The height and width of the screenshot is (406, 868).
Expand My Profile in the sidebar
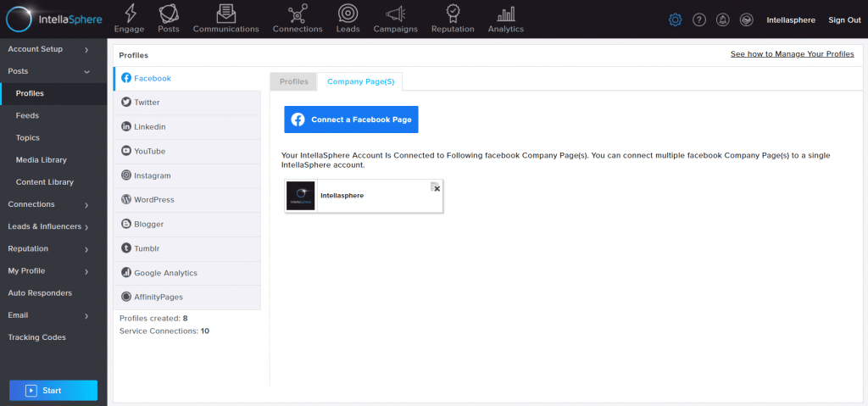click(x=53, y=271)
